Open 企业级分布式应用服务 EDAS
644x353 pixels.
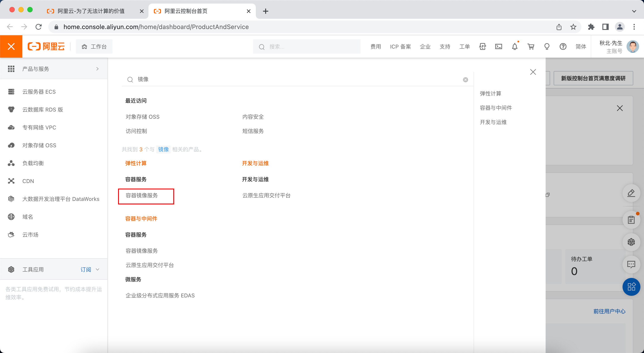tap(160, 296)
